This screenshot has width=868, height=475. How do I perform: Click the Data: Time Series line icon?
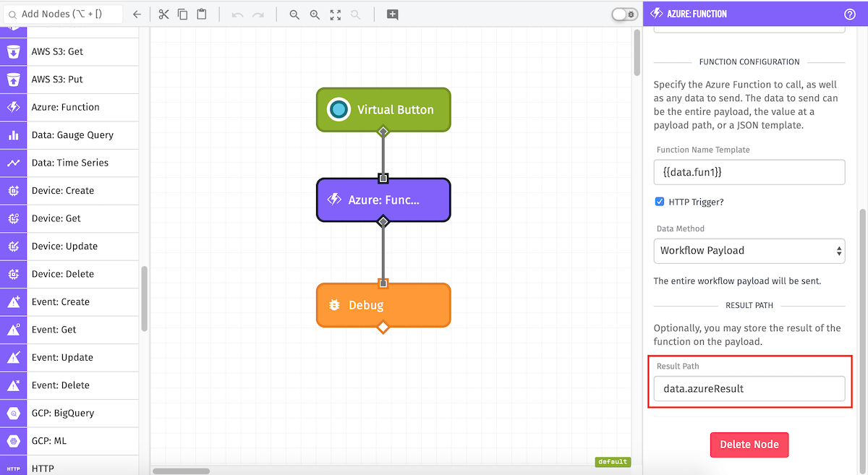pos(13,163)
